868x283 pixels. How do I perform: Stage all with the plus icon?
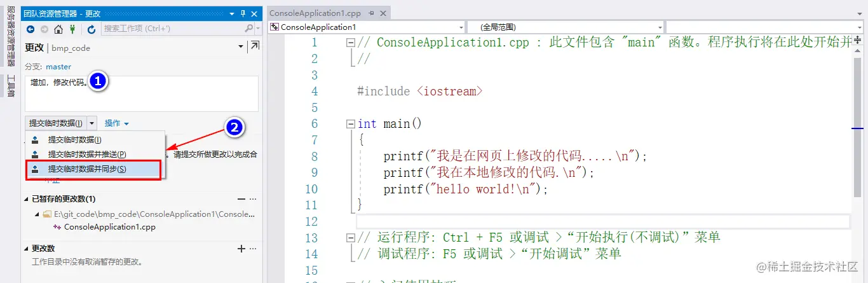click(x=241, y=249)
